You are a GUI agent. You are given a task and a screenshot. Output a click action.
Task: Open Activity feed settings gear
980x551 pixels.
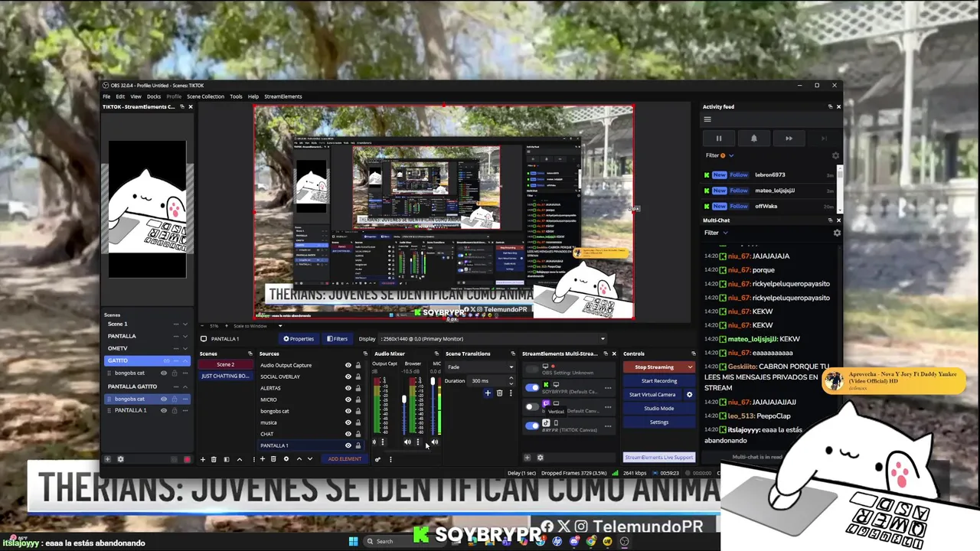click(x=835, y=155)
